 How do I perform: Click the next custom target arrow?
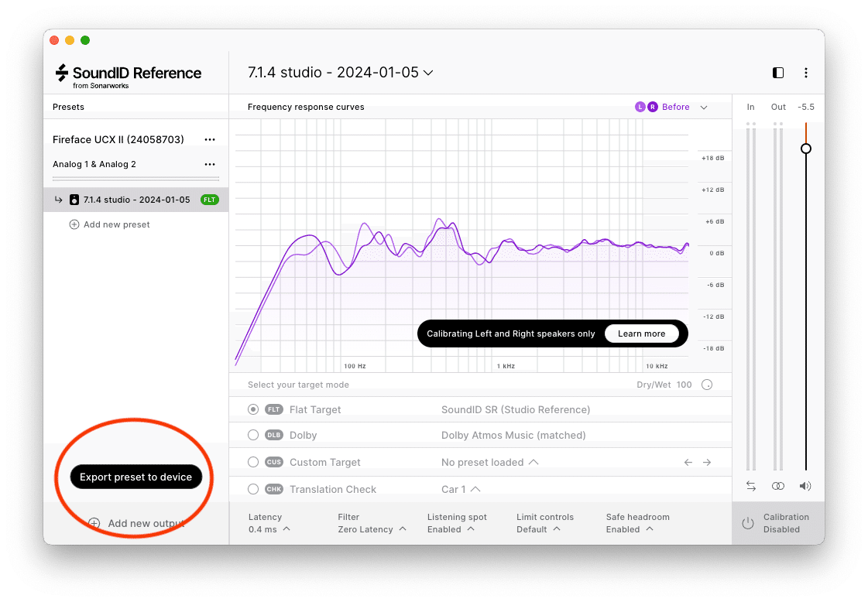coord(707,462)
